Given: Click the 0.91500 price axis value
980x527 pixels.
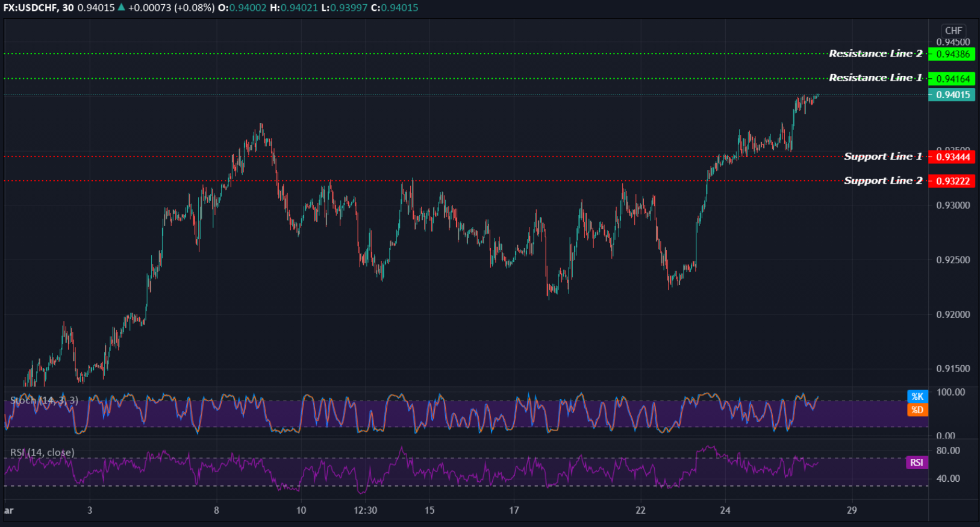Looking at the screenshot, I should (x=953, y=369).
